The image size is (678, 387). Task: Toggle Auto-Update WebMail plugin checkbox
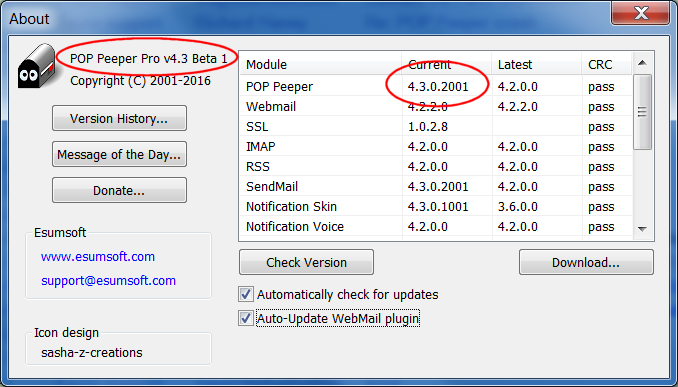point(246,319)
